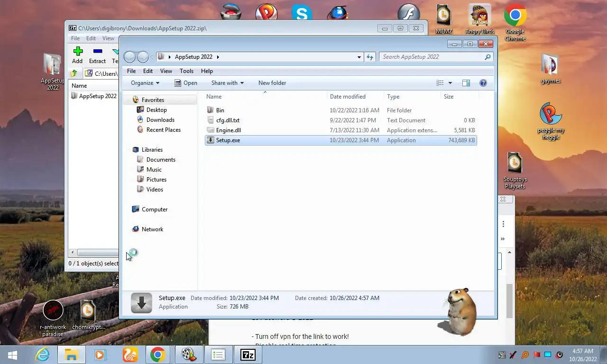Sort by the Name column header
The height and width of the screenshot is (364, 607).
pos(266,97)
